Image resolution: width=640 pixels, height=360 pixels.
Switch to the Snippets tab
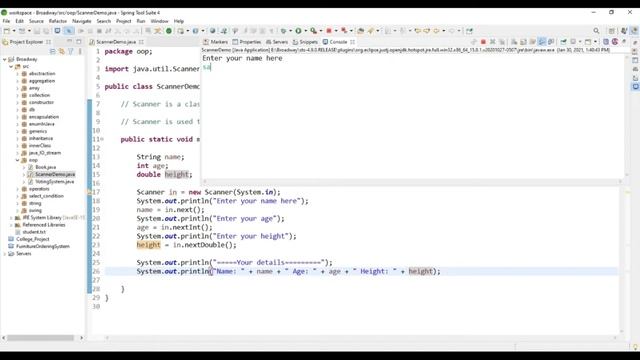[x=305, y=42]
